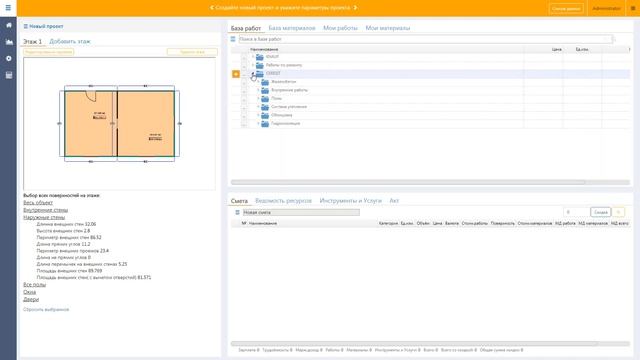The height and width of the screenshot is (360, 640).
Task: Expand the Железобетон subfolder
Action: (258, 82)
